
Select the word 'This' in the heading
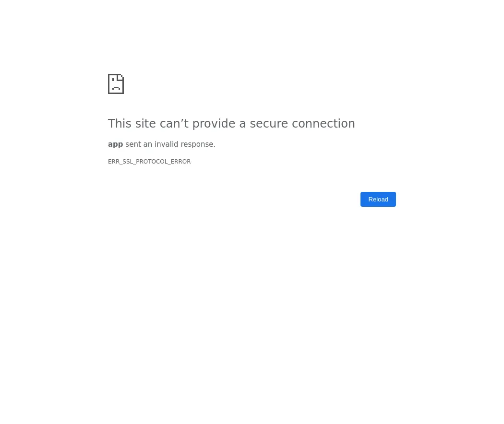120,124
